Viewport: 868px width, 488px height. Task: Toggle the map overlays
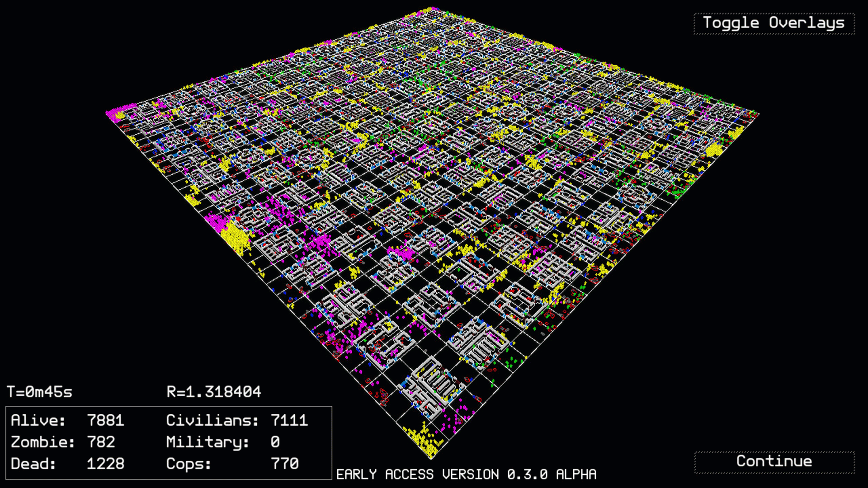(x=774, y=23)
